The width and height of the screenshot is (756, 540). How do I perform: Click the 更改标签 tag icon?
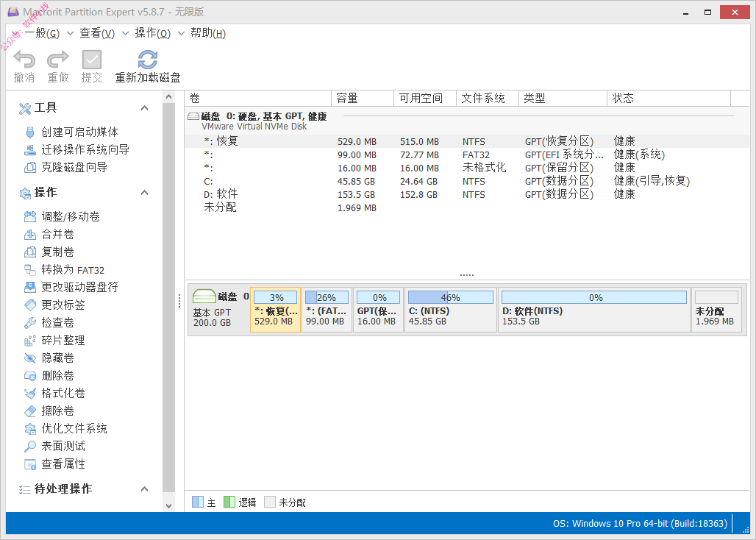30,305
